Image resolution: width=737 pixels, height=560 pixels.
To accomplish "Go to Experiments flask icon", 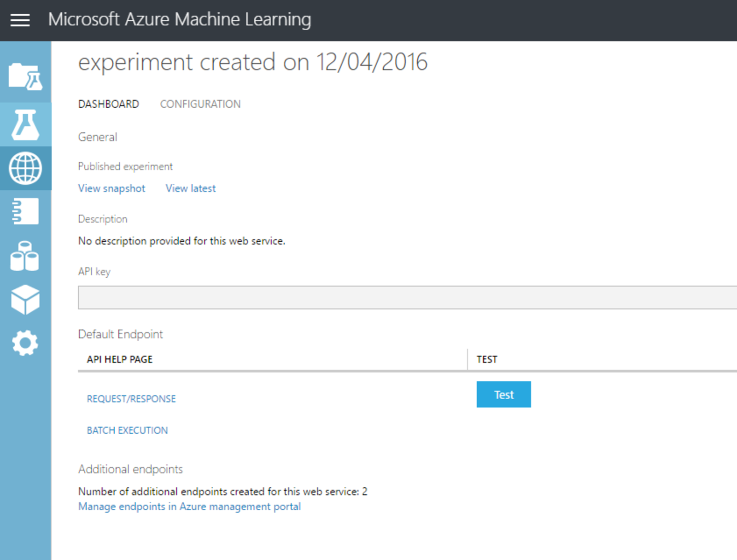I will pyautogui.click(x=25, y=124).
